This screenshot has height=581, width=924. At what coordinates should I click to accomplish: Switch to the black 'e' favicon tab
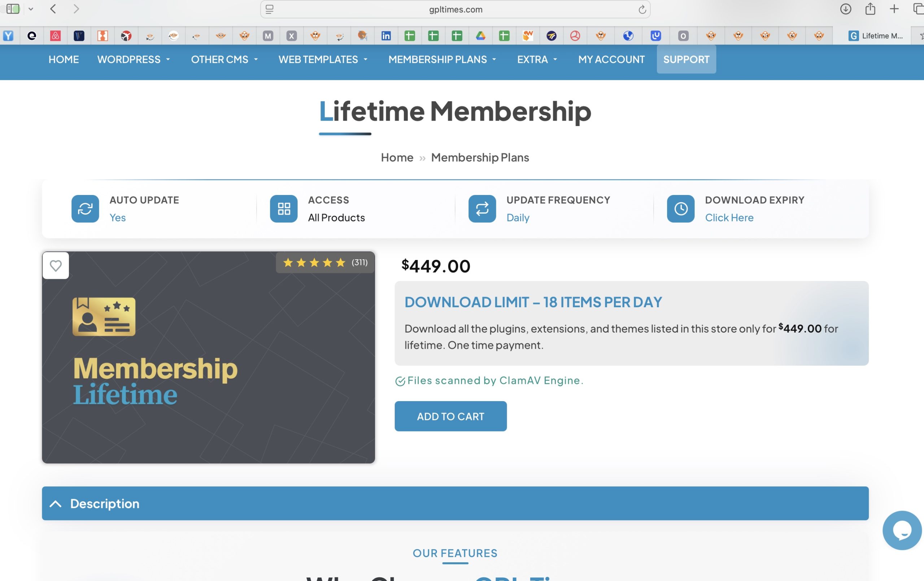[x=32, y=36]
